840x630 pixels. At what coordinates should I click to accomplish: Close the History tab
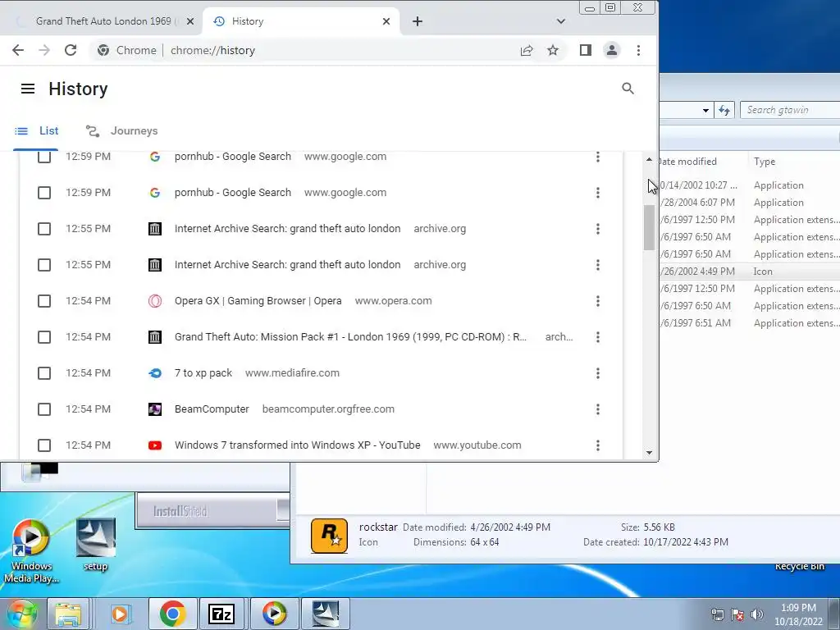tap(386, 21)
